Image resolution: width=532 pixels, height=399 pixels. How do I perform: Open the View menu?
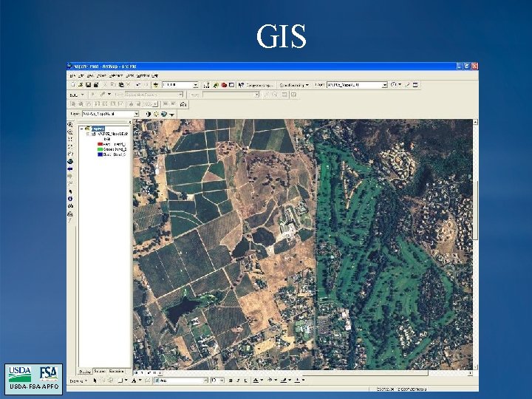click(x=90, y=75)
